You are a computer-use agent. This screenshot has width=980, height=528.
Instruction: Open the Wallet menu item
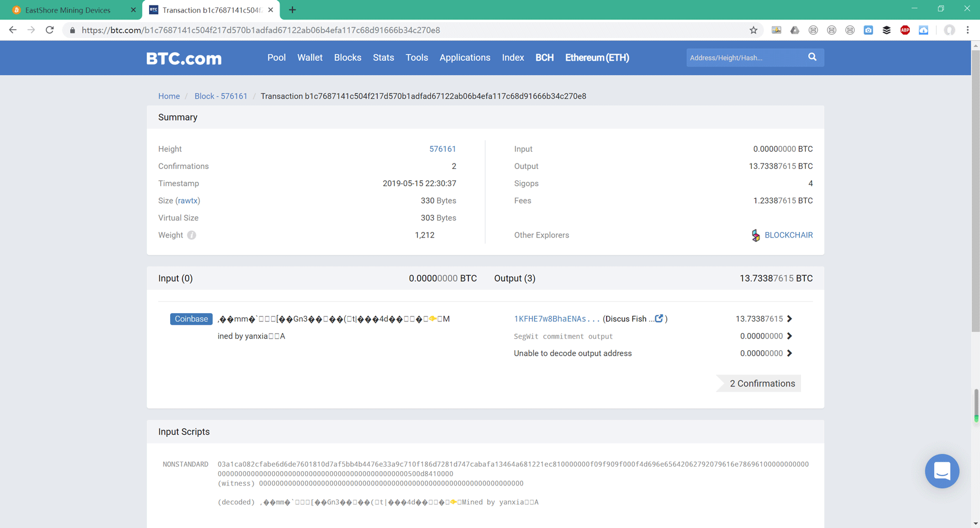coord(310,57)
